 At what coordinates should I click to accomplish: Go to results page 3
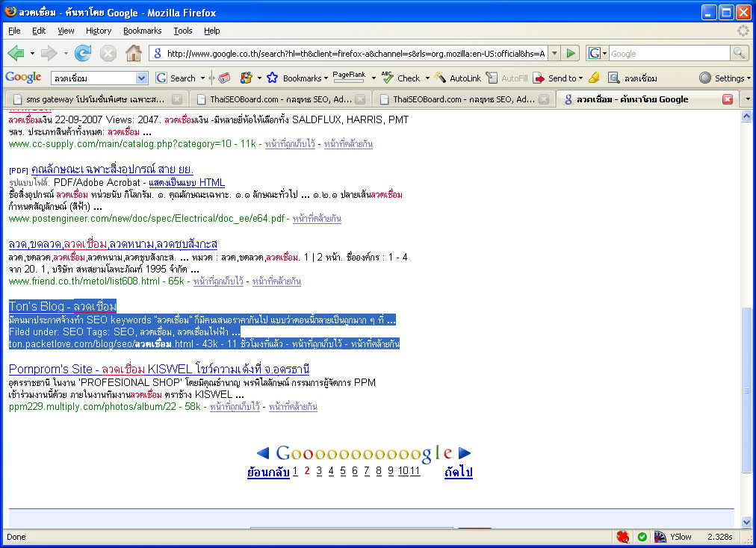[x=319, y=471]
